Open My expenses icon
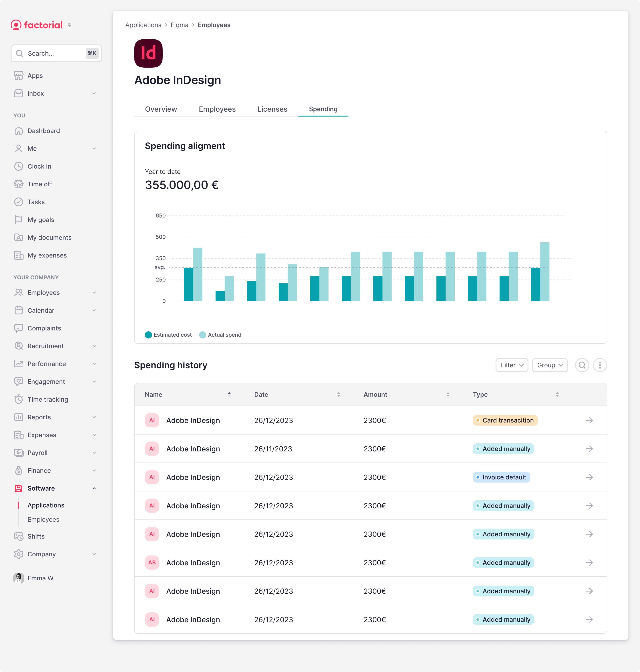This screenshot has width=640, height=672. (x=18, y=255)
